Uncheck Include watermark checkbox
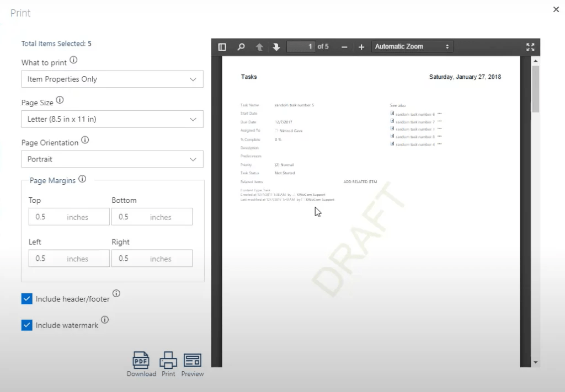Viewport: 565px width, 392px height. point(26,325)
